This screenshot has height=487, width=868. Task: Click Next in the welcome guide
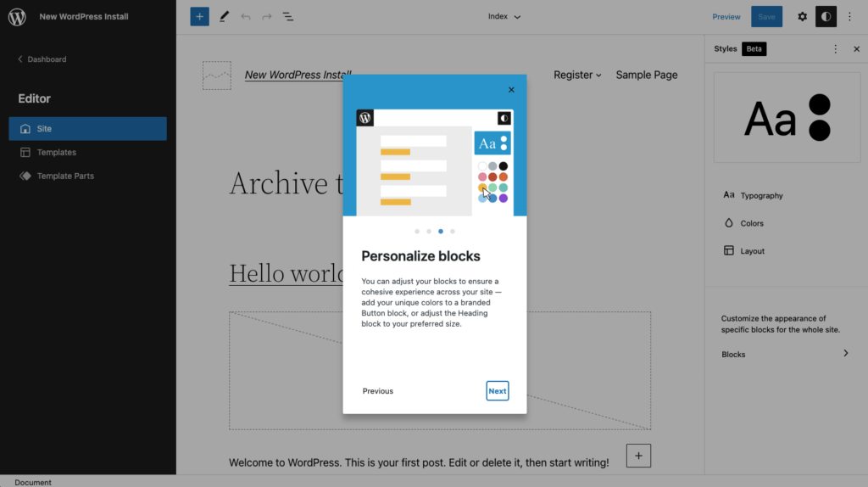(497, 391)
